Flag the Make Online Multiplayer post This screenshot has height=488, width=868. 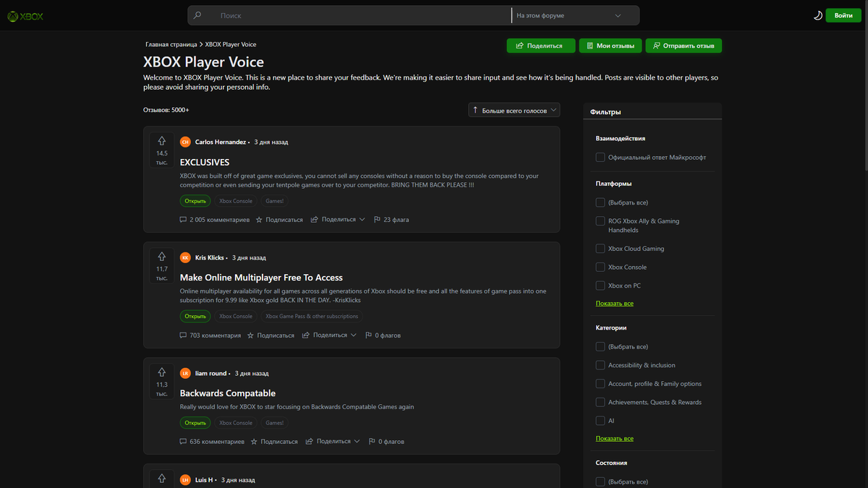coord(383,335)
